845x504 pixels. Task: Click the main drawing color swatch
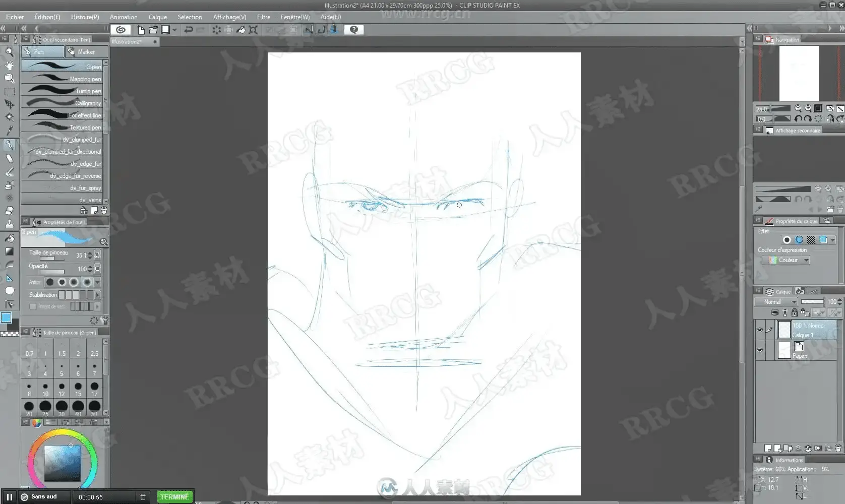(6, 318)
